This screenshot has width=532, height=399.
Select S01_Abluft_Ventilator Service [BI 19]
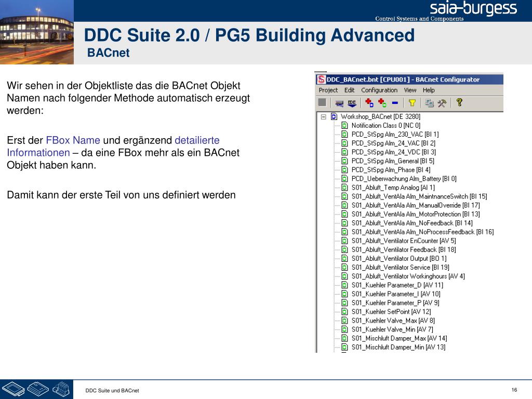click(x=401, y=267)
